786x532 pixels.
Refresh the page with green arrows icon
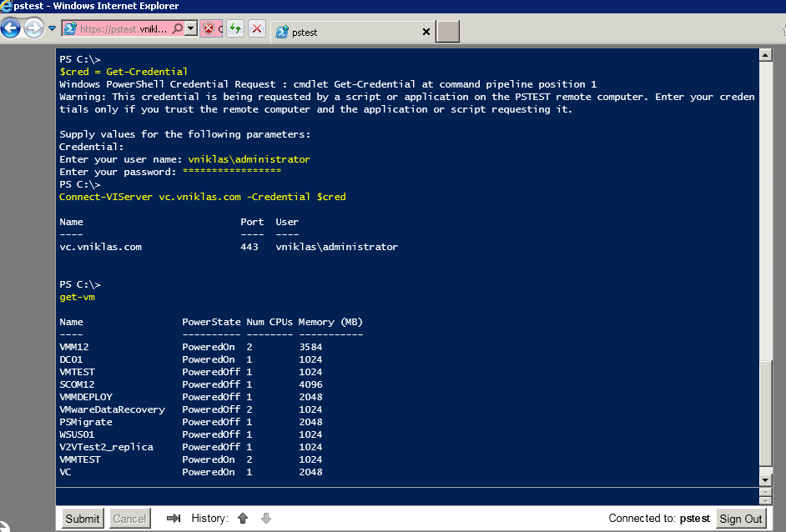tap(235, 28)
